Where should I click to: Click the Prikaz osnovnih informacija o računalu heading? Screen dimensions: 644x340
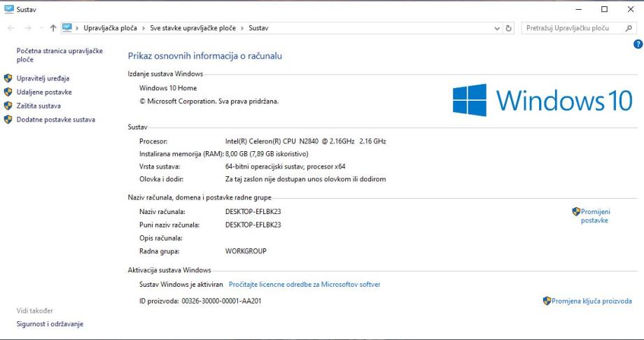[x=205, y=56]
